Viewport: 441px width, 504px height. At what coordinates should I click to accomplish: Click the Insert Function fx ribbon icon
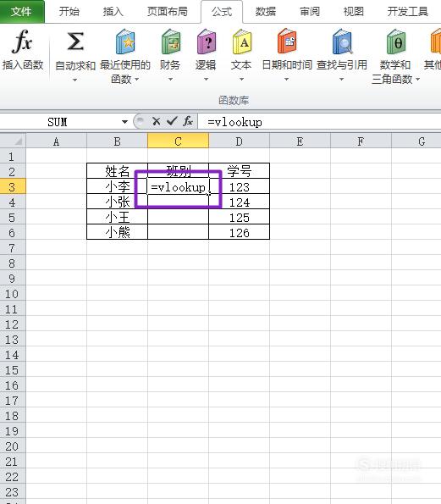click(x=22, y=41)
